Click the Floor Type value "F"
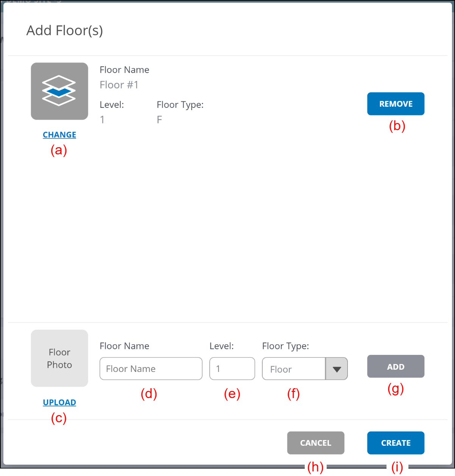Screen dimensions: 455x476 pos(159,120)
